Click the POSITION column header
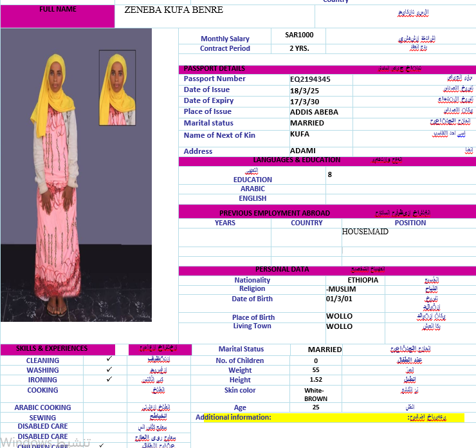Viewport: 476px width, 448px height. (410, 223)
